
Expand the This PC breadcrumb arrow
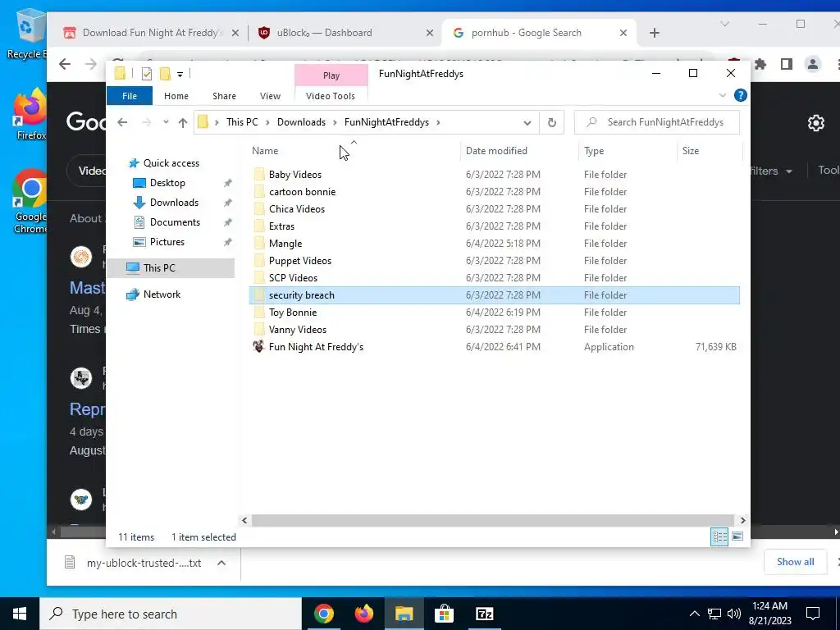pos(268,122)
